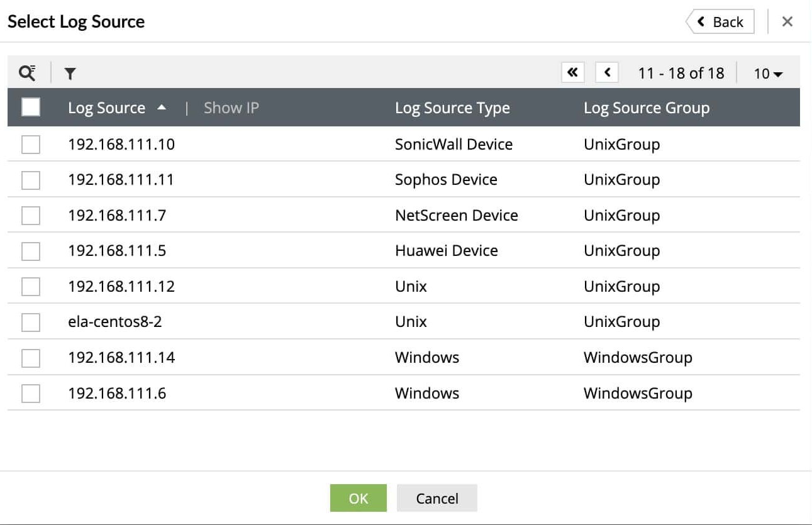Click the Cancel button

(x=437, y=498)
